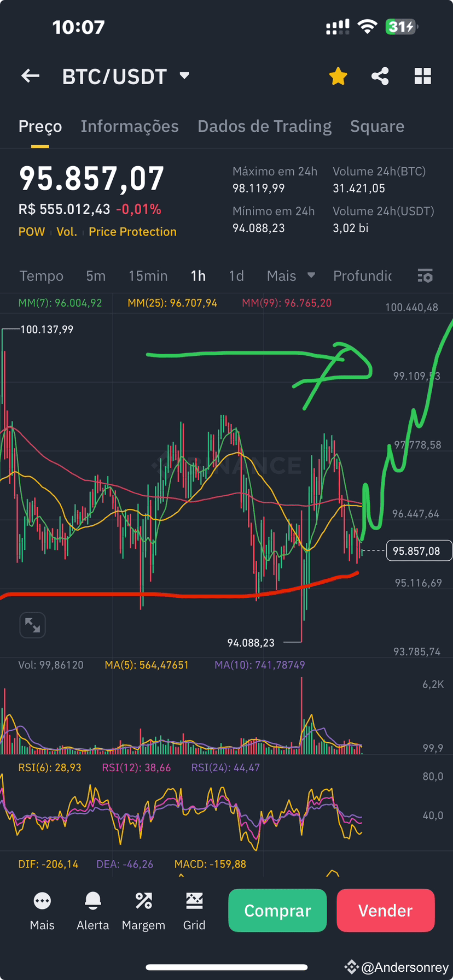Open the Dados de Trading tab
Screen dimensions: 453x980
pyautogui.click(x=264, y=126)
